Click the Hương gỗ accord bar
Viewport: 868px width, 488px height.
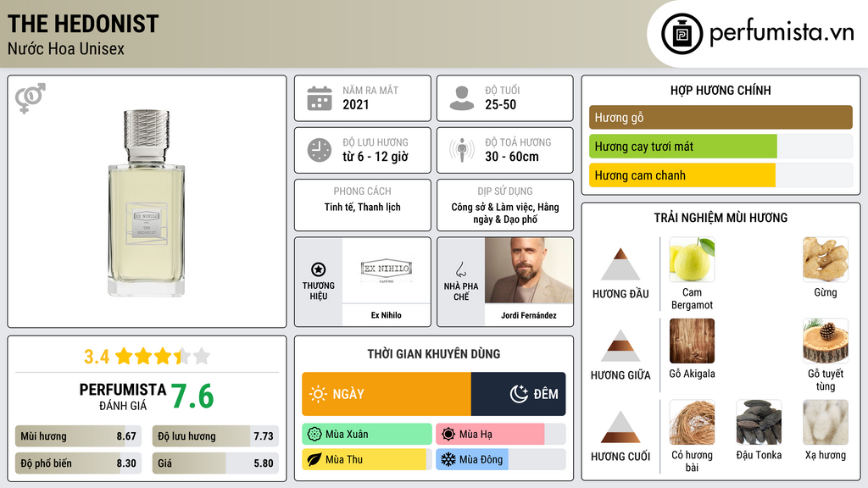tap(721, 117)
